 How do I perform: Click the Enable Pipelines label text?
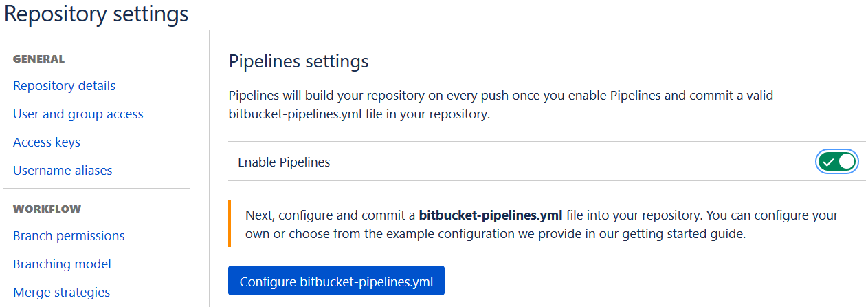tap(284, 162)
